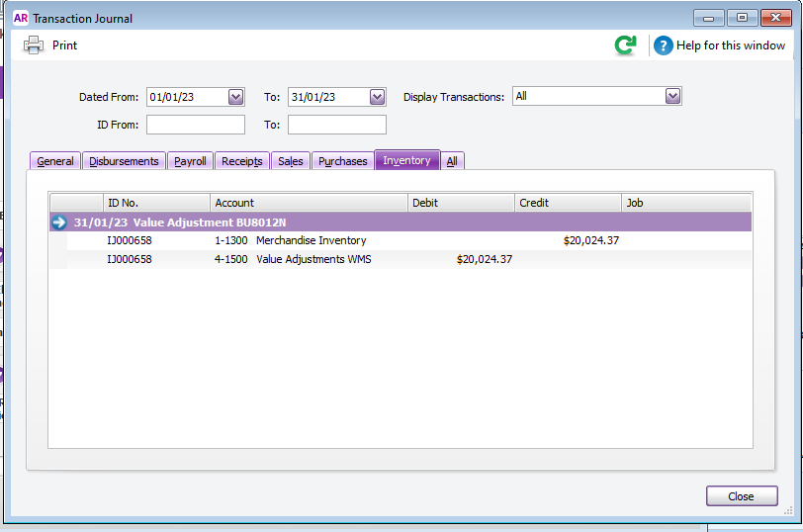The image size is (803, 532).
Task: Click IJ000658 in the Merchandise Inventory row
Action: point(129,240)
